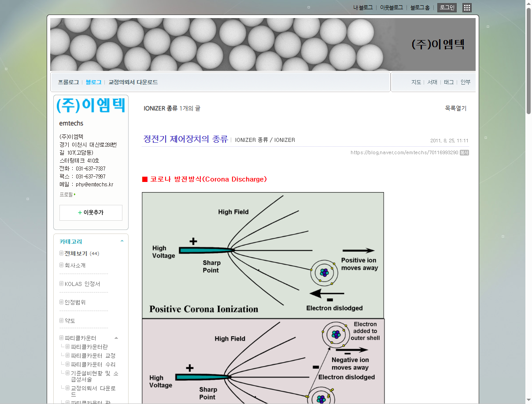This screenshot has width=532, height=404.
Task: Click the post date 2011. 8. 25. 11:11
Action: [x=449, y=141]
